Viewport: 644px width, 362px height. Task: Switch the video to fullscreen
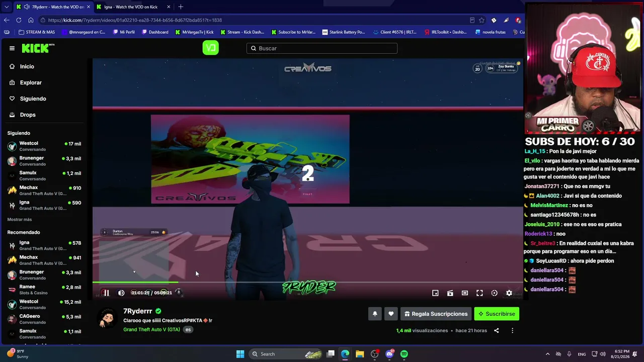pyautogui.click(x=479, y=293)
